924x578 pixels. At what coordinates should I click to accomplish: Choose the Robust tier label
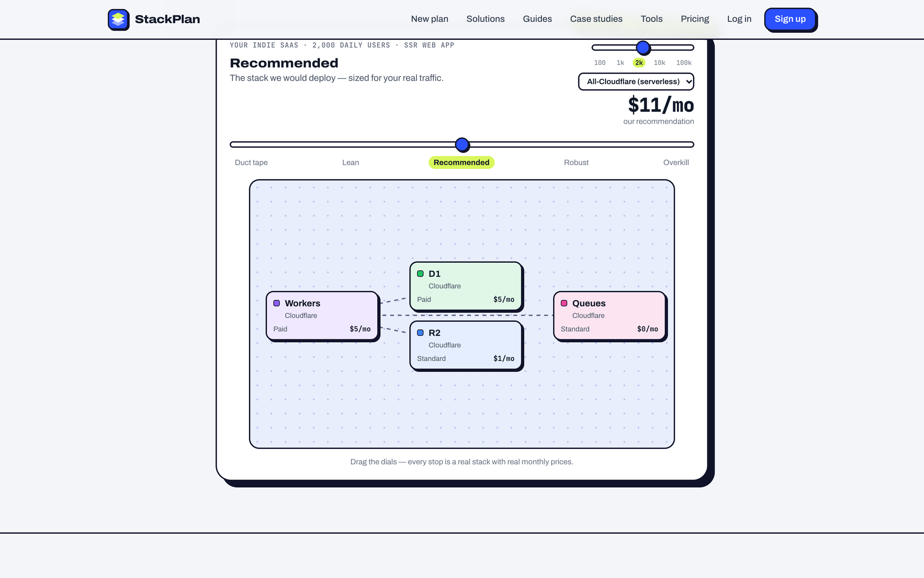pos(576,163)
